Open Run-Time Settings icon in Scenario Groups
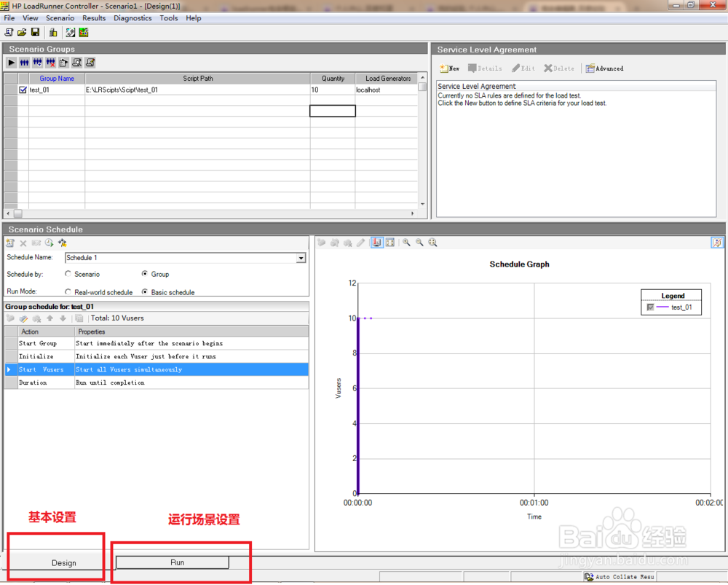Viewport: 728px width, 585px height. click(63, 62)
